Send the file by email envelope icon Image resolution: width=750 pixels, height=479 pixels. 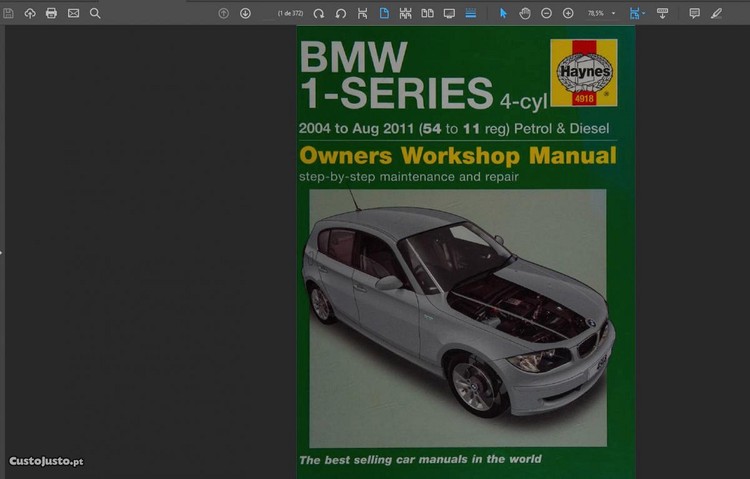73,13
